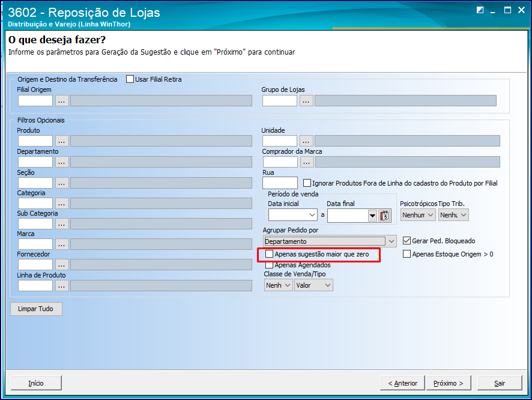Screen dimensions: 532x400
Task: Expand the Data final date dropdown arrow
Action: coord(372,216)
